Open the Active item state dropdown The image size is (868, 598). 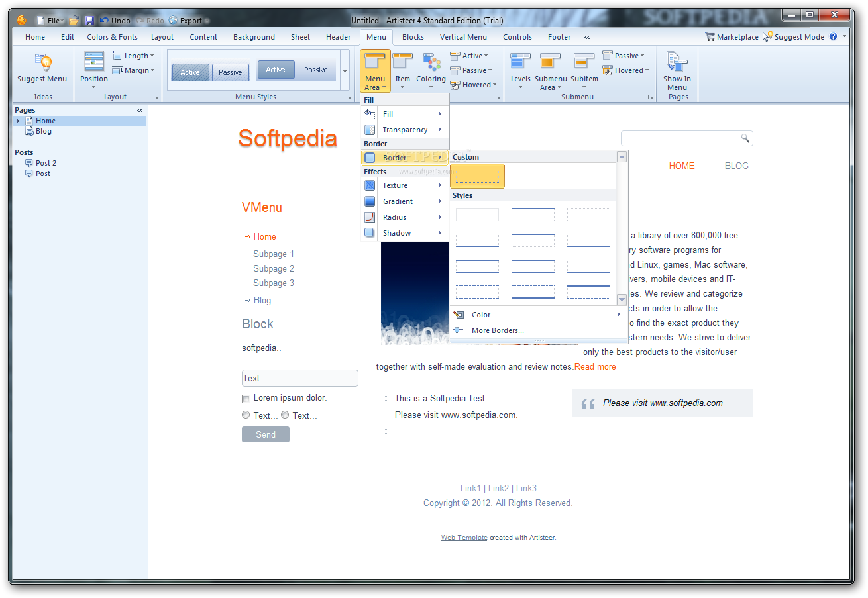(x=469, y=56)
